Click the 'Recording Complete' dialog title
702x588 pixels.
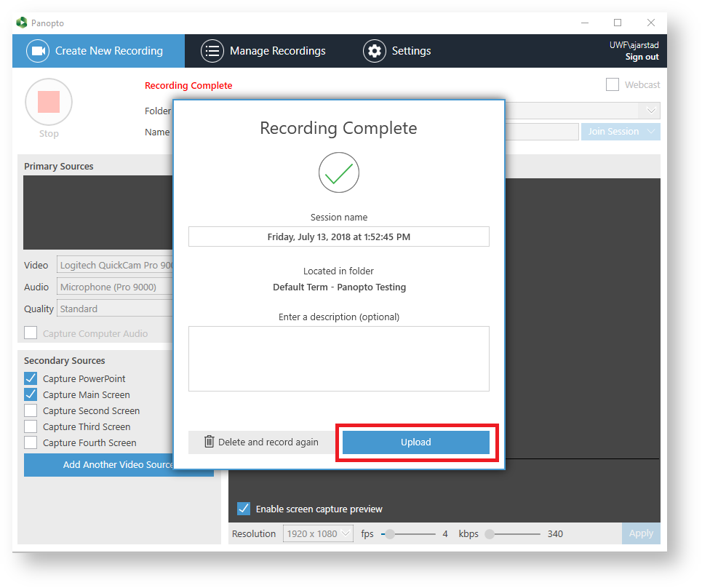pos(338,128)
